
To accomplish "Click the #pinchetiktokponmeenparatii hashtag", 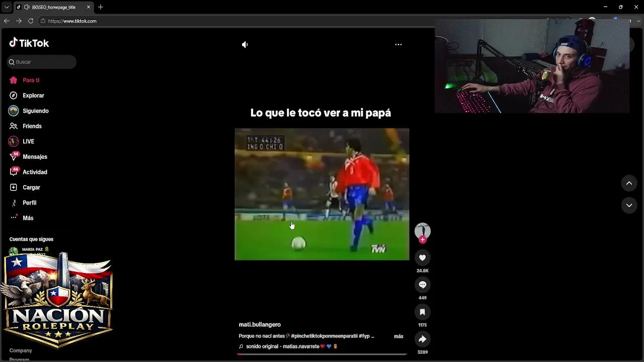I will [325, 336].
